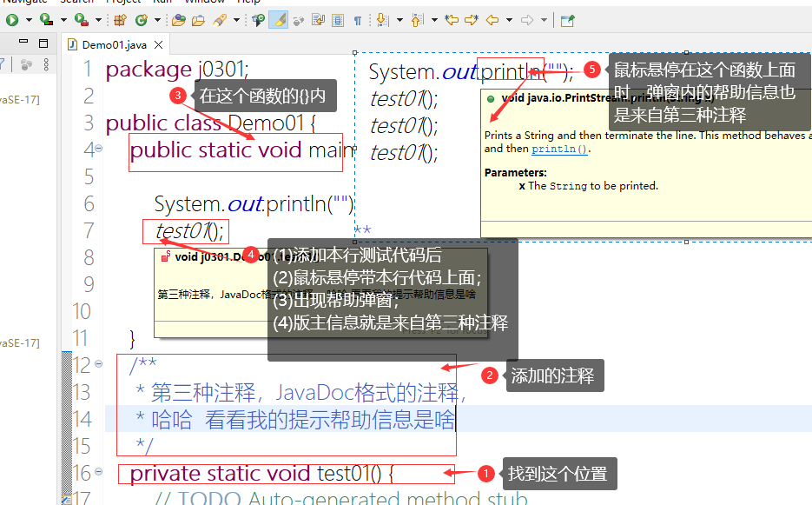Click 'private static void test01() {' declaration
This screenshot has height=505, width=812.
pos(262,474)
